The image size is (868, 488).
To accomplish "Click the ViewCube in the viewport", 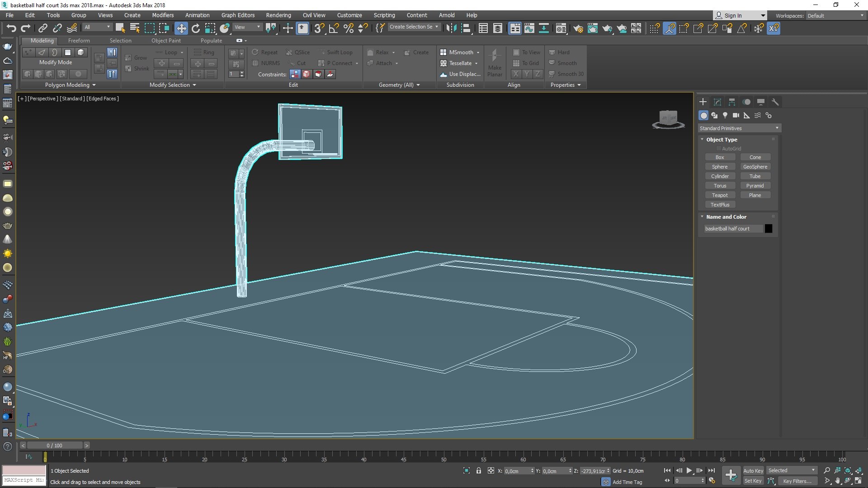I will click(x=668, y=119).
